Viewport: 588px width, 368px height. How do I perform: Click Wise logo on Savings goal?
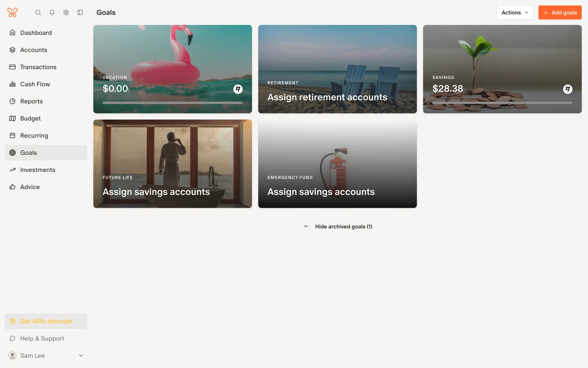[x=567, y=89]
